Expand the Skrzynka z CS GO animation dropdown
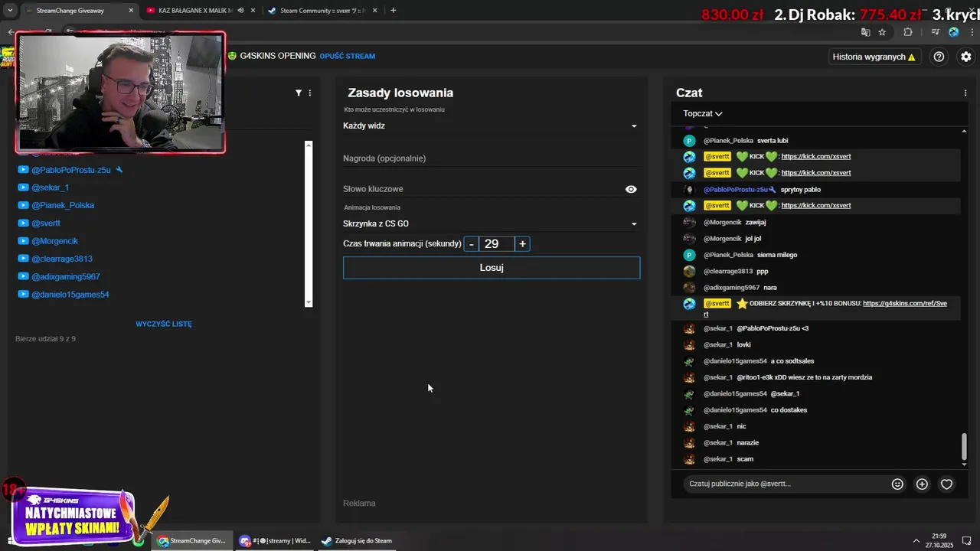Screen dimensions: 980x551 (491, 223)
